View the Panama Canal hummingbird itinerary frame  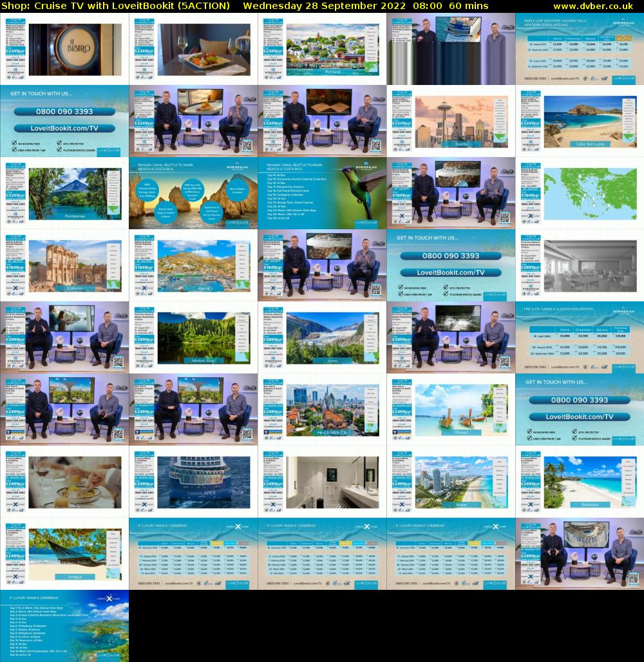322,193
